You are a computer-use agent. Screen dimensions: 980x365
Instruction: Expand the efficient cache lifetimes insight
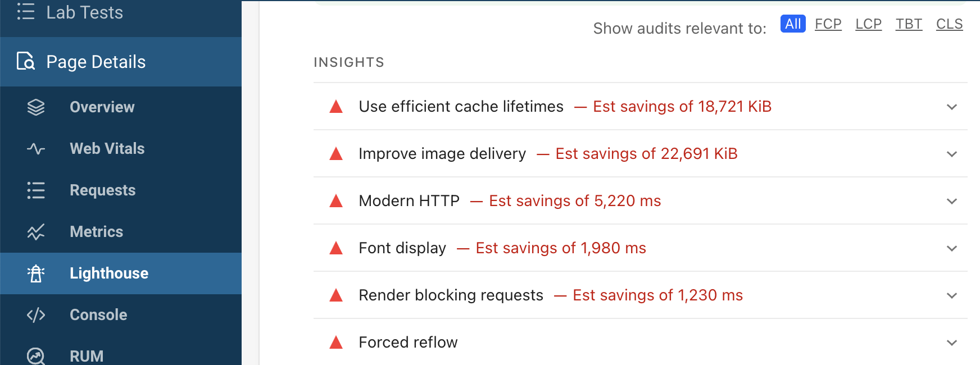pyautogui.click(x=951, y=107)
